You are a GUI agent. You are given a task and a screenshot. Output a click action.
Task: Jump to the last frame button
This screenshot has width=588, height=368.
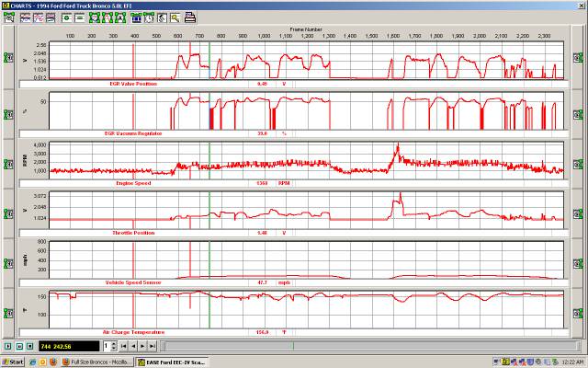[x=153, y=346]
